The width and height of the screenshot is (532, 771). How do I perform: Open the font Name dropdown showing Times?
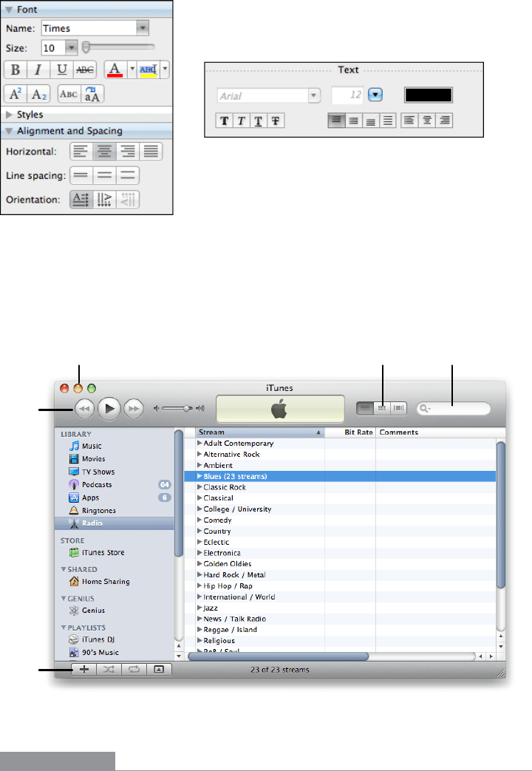tap(142, 28)
